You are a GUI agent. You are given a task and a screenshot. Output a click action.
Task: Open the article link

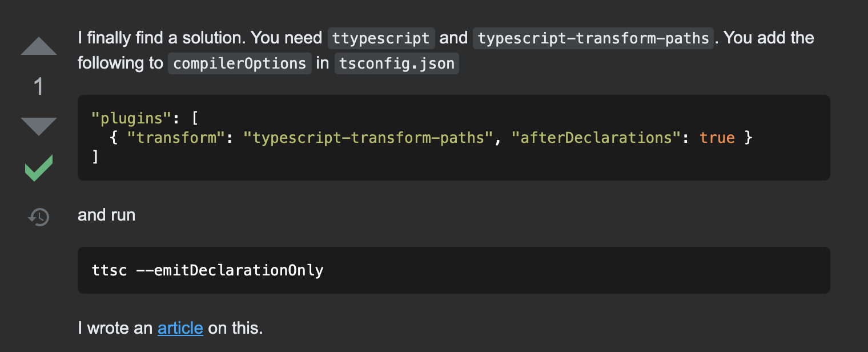click(180, 328)
